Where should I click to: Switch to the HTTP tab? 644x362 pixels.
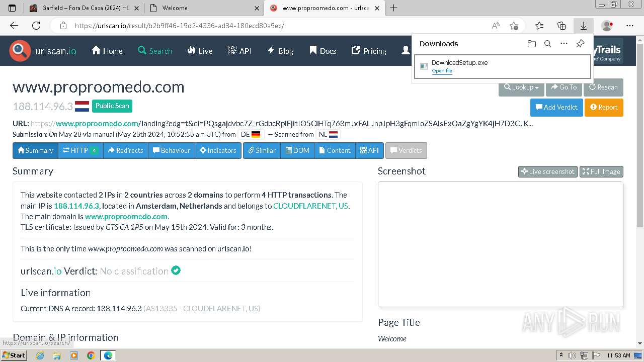[x=80, y=150]
